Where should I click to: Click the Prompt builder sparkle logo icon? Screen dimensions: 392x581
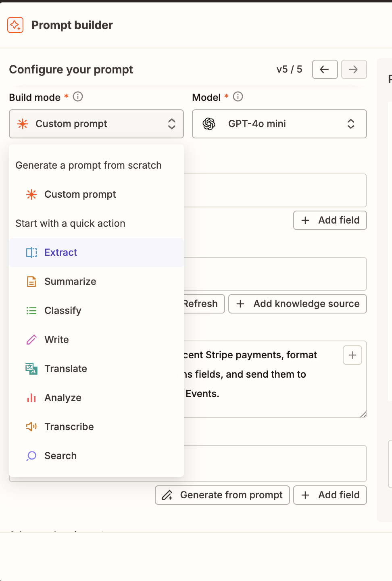click(x=15, y=25)
